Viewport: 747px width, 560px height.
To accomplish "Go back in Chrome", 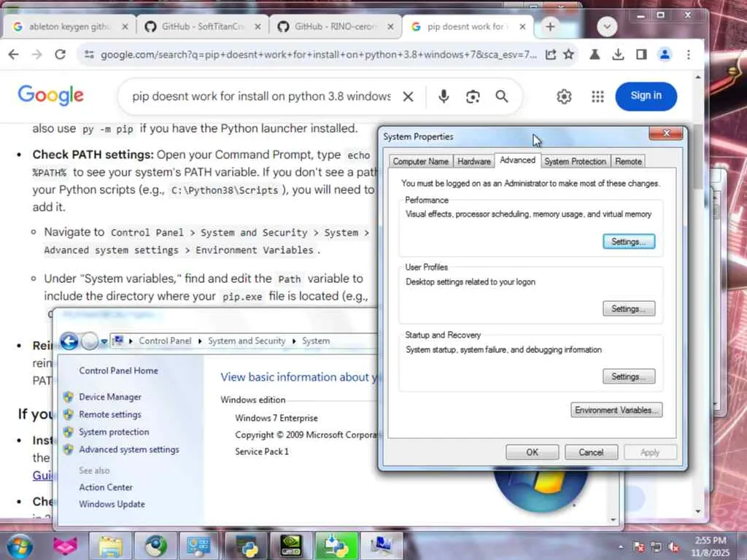I will click(14, 54).
